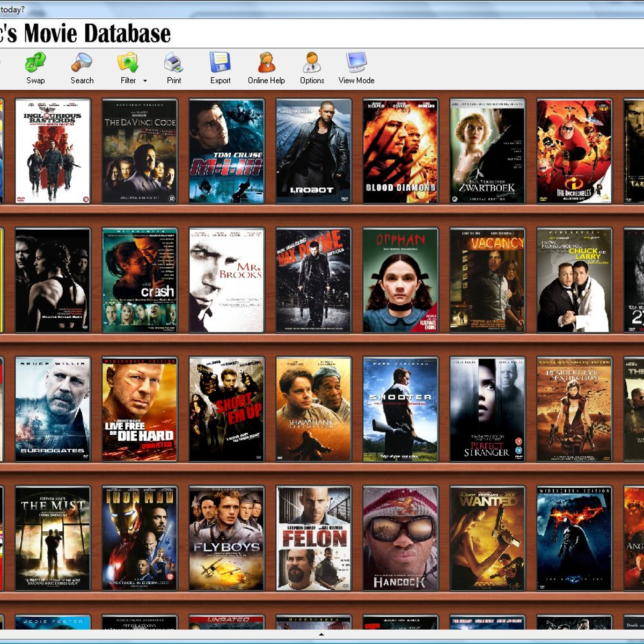Select The Incredibles cover

(574, 151)
